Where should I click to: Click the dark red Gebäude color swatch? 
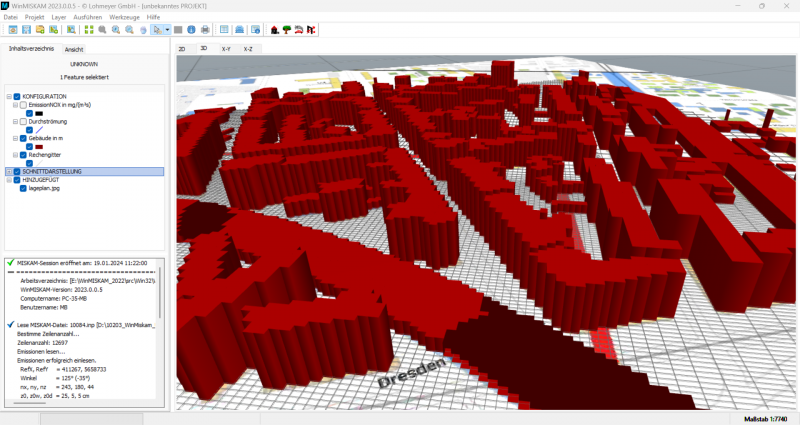[x=40, y=146]
